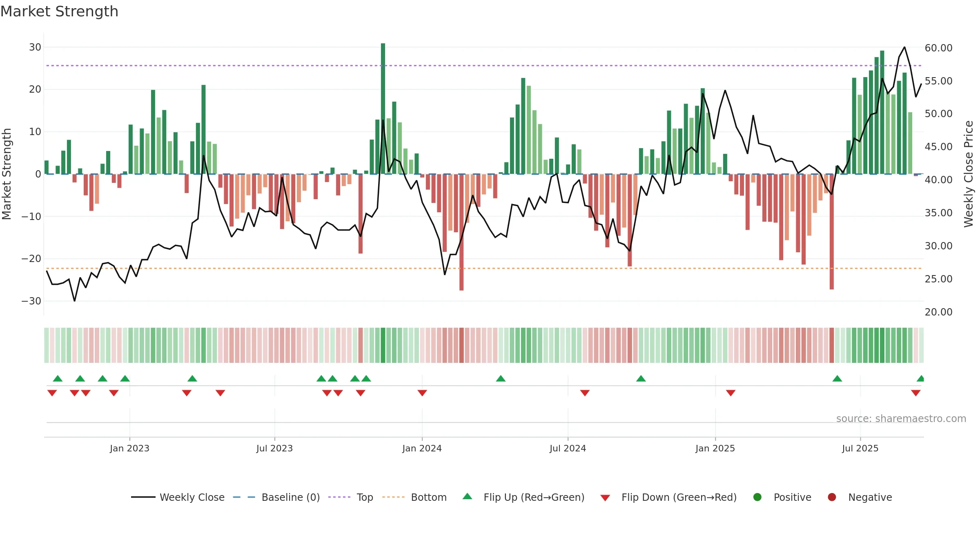Click the Baseline (0) legend label
Viewport: 980px width, 551px height.
[291, 497]
